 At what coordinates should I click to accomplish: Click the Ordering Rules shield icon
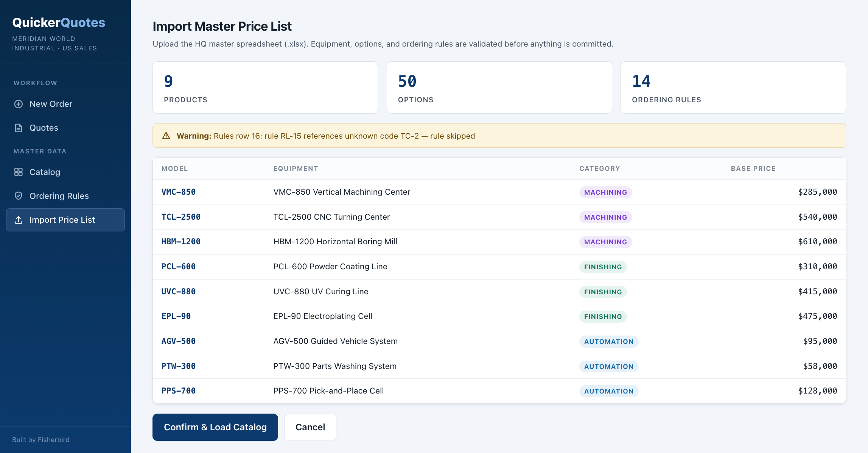[19, 196]
